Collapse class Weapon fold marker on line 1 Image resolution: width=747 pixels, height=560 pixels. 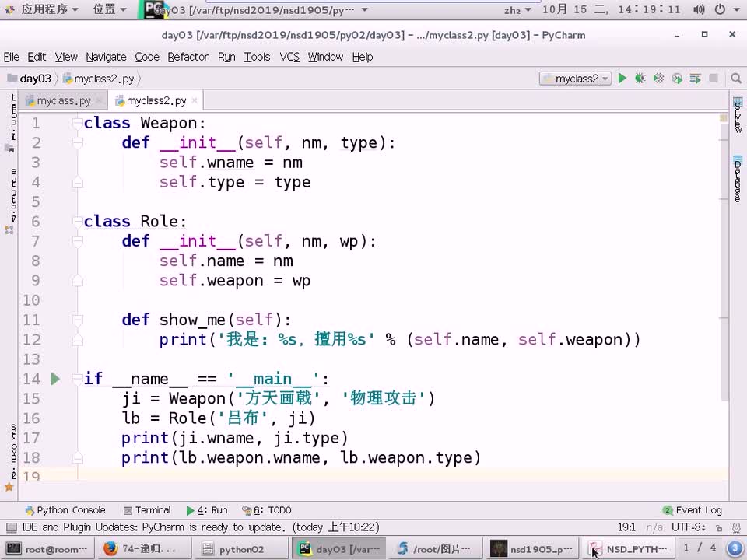(77, 124)
